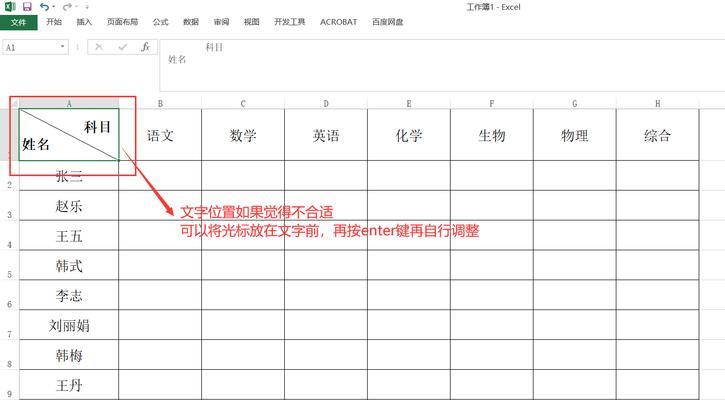Screen dimensions: 725x400
Task: Expand the Name Box dropdown arrow
Action: pyautogui.click(x=62, y=47)
